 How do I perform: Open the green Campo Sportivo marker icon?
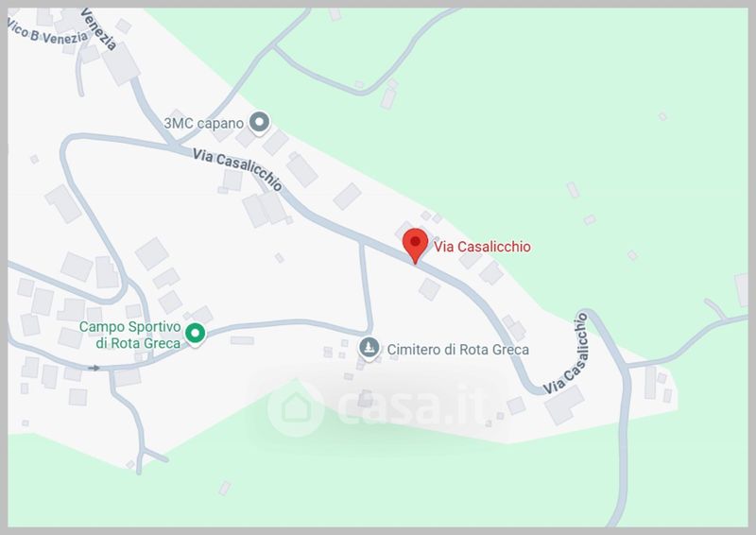[196, 334]
